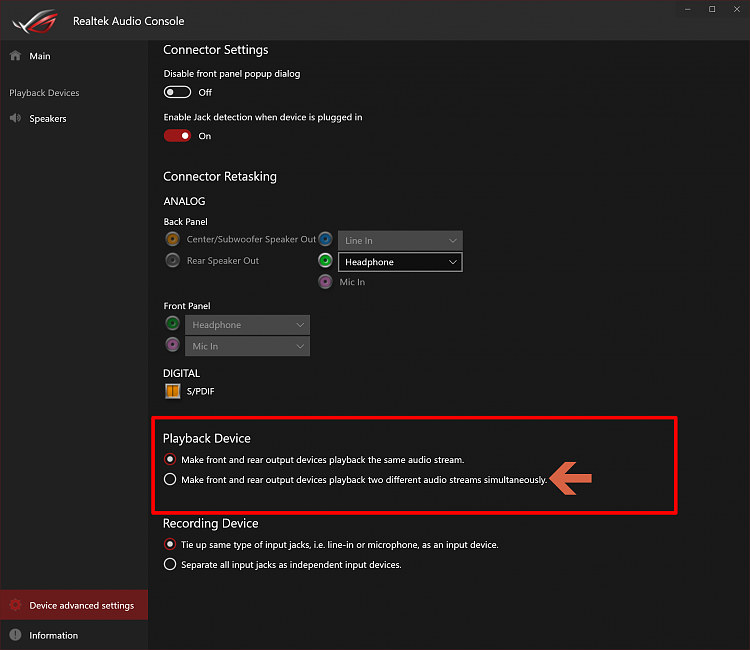Close the Realtek Audio Console window
This screenshot has height=650, width=750.
tap(737, 9)
